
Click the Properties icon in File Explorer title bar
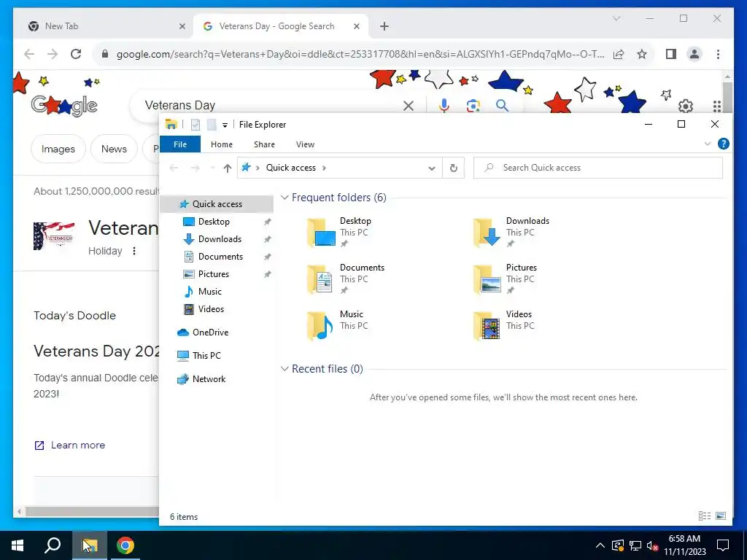click(196, 125)
